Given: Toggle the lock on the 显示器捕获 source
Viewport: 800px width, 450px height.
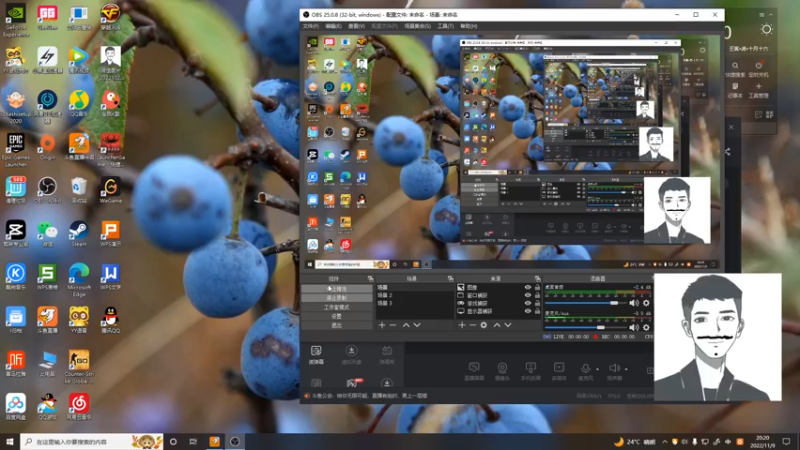Looking at the screenshot, I should [537, 311].
